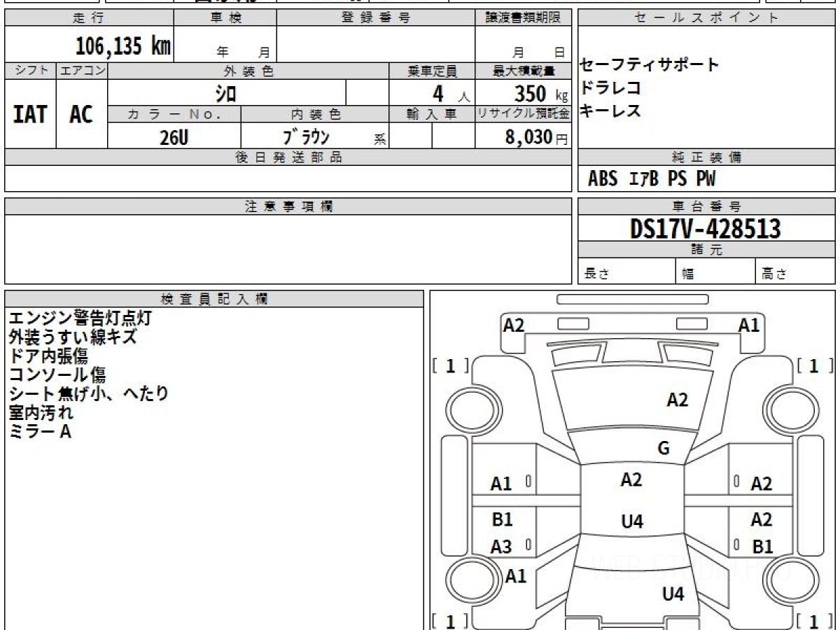The width and height of the screenshot is (840, 630).
Task: Click the カラーNo. header cell
Action: pyautogui.click(x=174, y=114)
